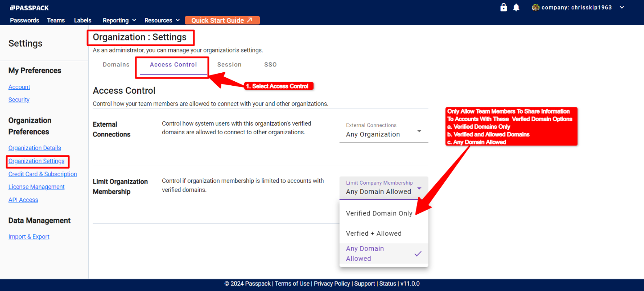Click the version text 'v11.0.0' in footer
The image size is (644, 291).
point(410,284)
